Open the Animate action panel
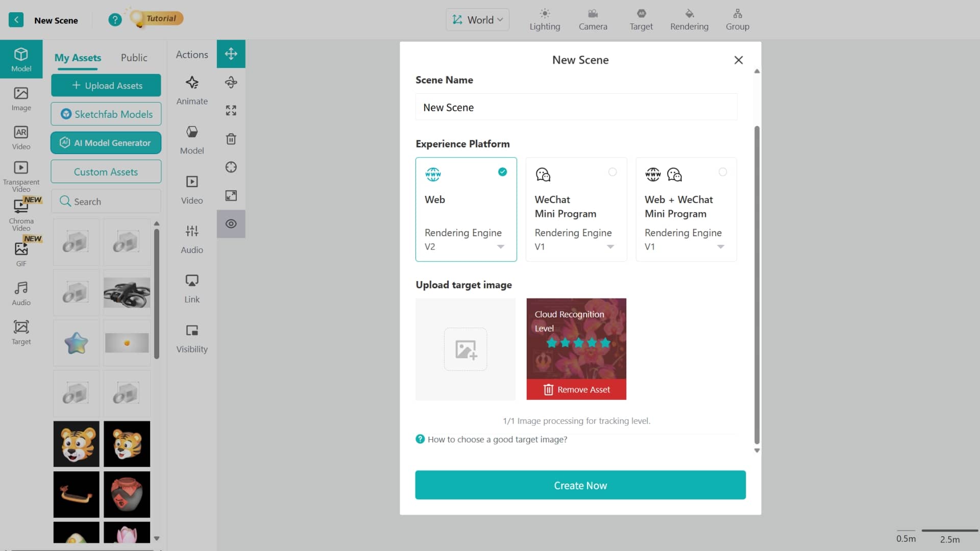This screenshot has width=980, height=551. (192, 90)
